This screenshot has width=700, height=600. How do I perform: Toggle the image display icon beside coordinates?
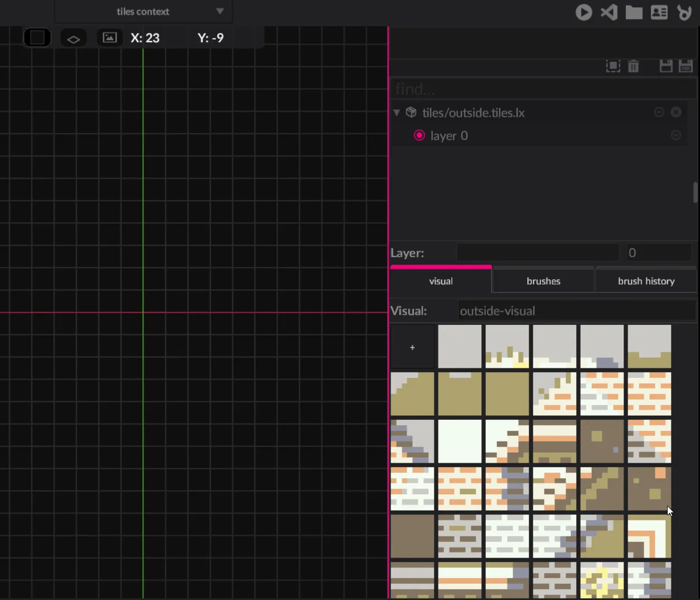click(x=110, y=38)
